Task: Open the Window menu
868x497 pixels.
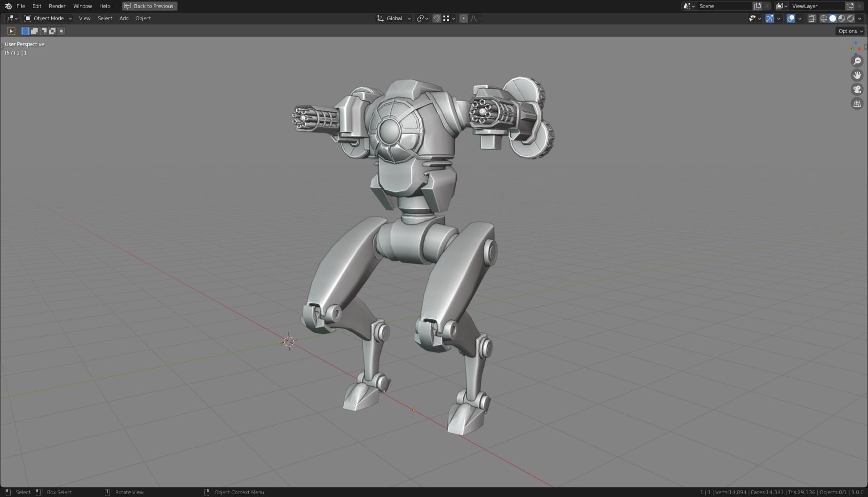Action: 82,6
